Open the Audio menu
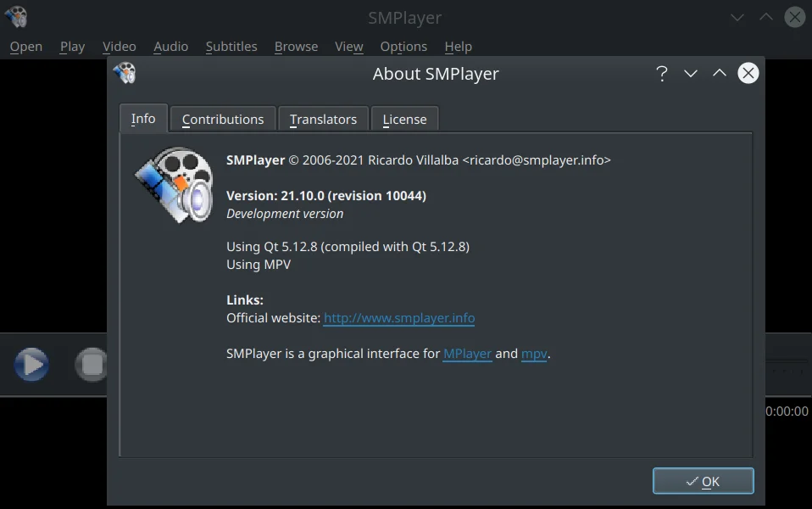The height and width of the screenshot is (509, 812). (171, 47)
